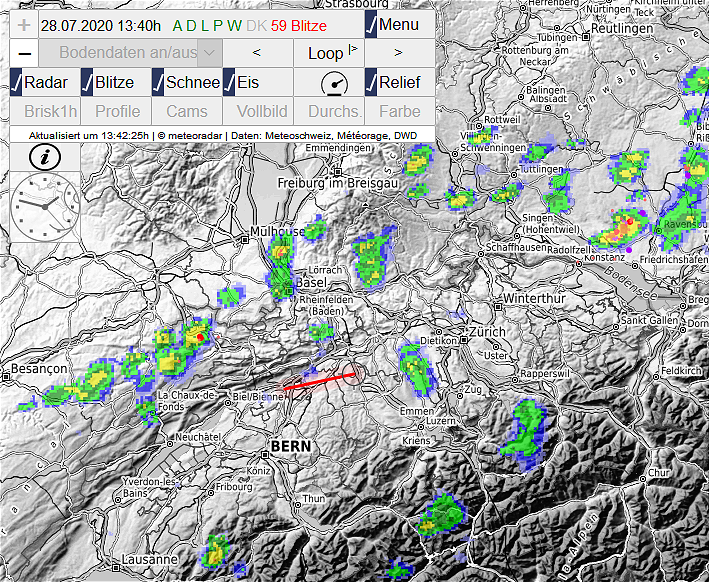Open the Cams button
This screenshot has width=710, height=582.
[x=187, y=111]
